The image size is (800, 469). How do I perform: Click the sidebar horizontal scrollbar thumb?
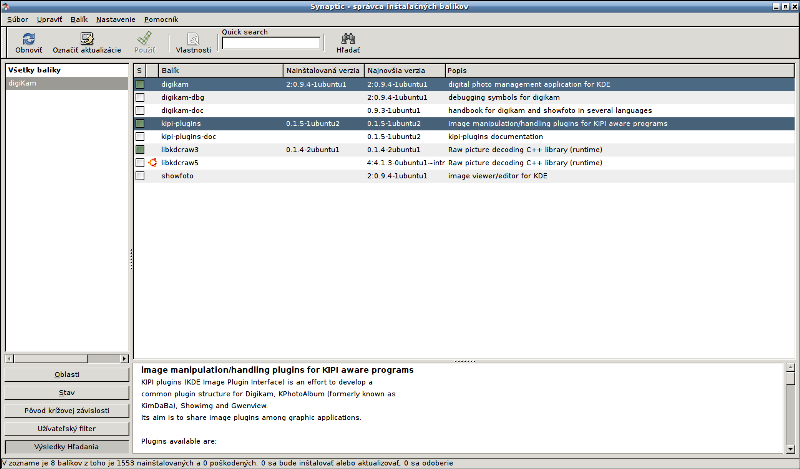(51, 359)
